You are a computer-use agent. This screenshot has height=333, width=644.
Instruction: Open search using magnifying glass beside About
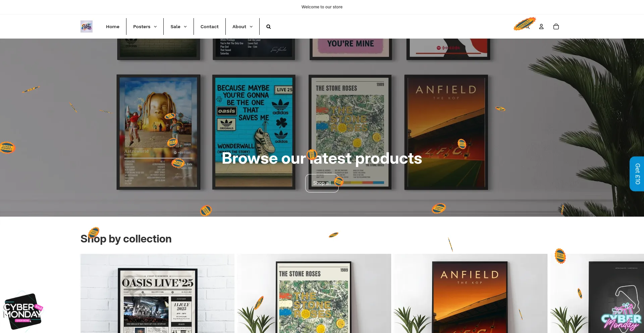(268, 26)
